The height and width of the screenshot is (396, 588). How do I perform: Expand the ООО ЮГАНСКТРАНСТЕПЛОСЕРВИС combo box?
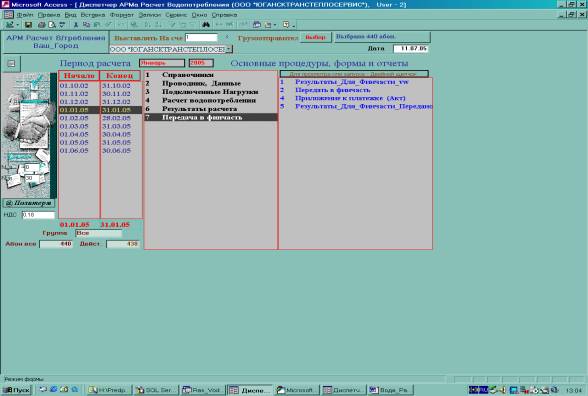pyautogui.click(x=229, y=49)
